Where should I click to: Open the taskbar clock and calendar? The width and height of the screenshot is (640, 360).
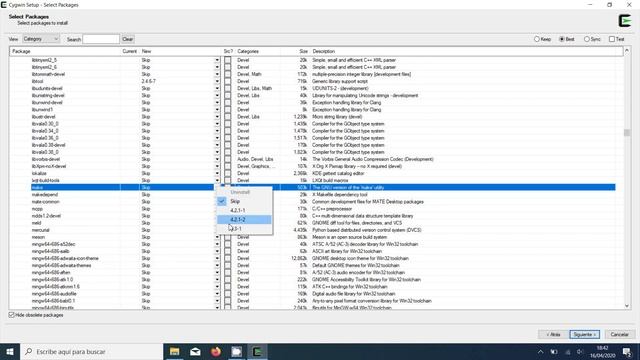click(602, 352)
